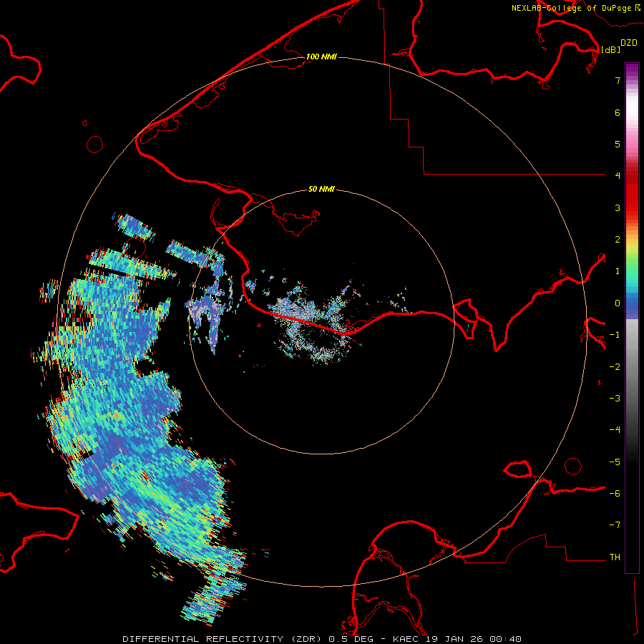Click the 50 NMI range ring label
Screen dimensions: 644x644
click(x=321, y=189)
